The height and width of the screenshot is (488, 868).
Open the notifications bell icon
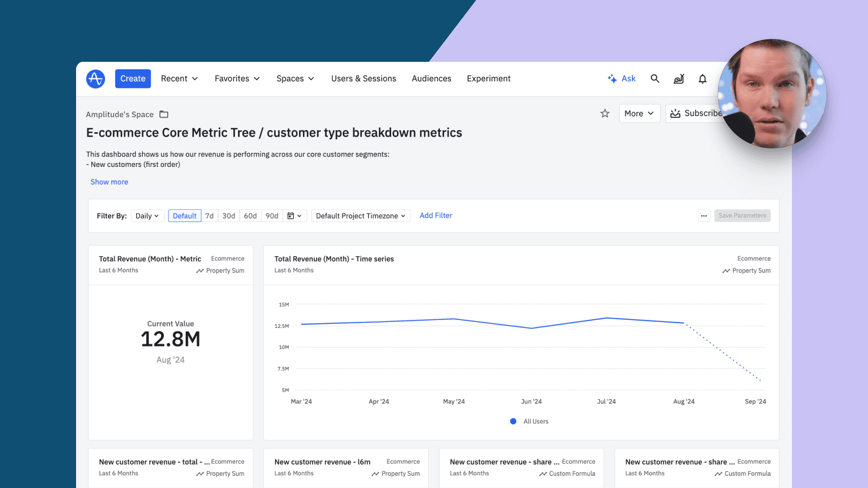[x=702, y=79]
